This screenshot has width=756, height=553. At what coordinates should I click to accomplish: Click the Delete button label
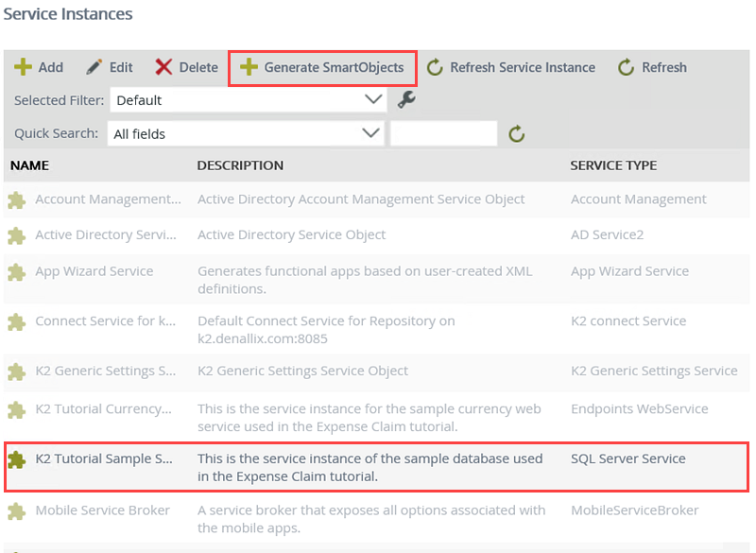click(198, 67)
